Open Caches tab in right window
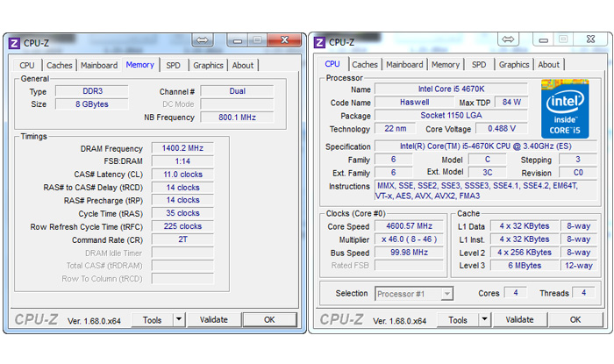This screenshot has width=614, height=364. [x=365, y=65]
